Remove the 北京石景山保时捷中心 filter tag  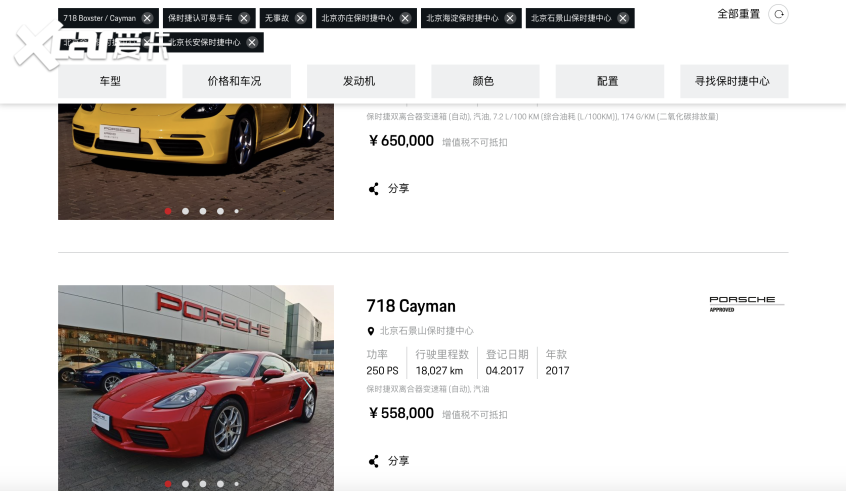623,18
